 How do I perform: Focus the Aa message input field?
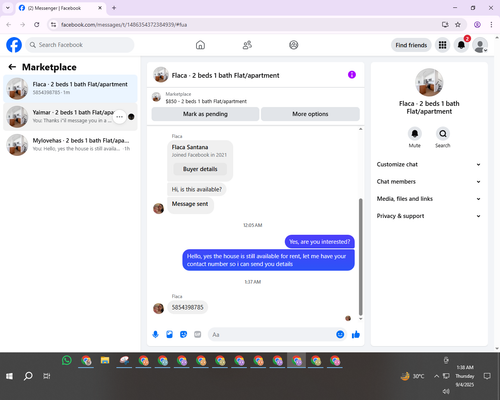[x=272, y=334]
